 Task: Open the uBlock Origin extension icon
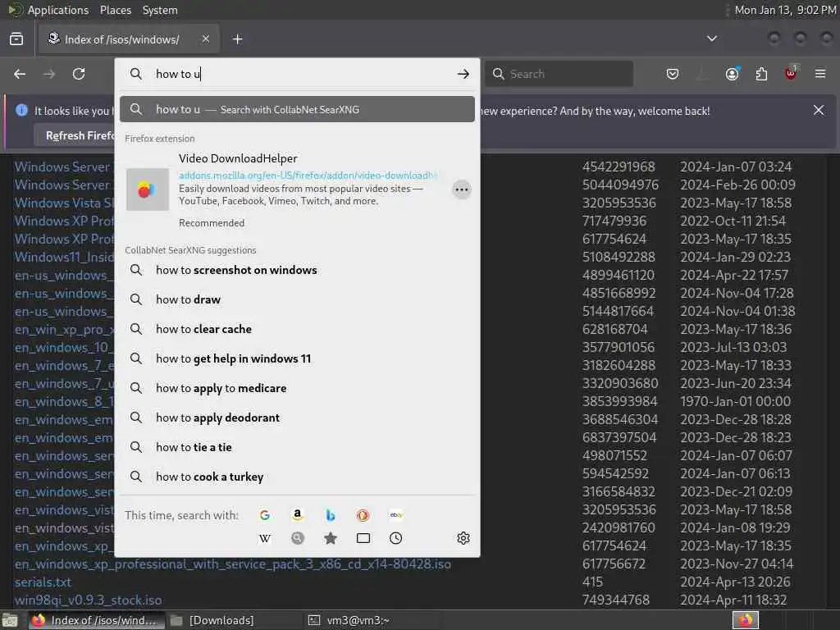pyautogui.click(x=791, y=73)
